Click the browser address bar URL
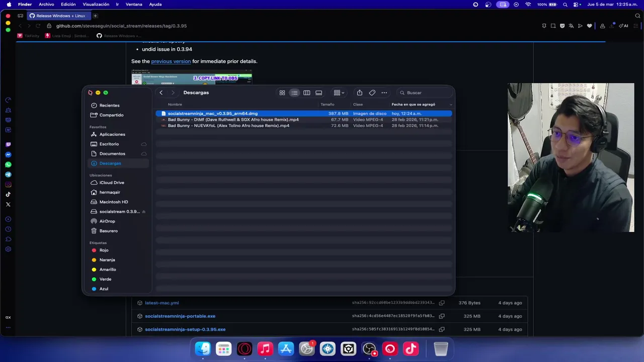This screenshot has width=644, height=362. [121, 26]
